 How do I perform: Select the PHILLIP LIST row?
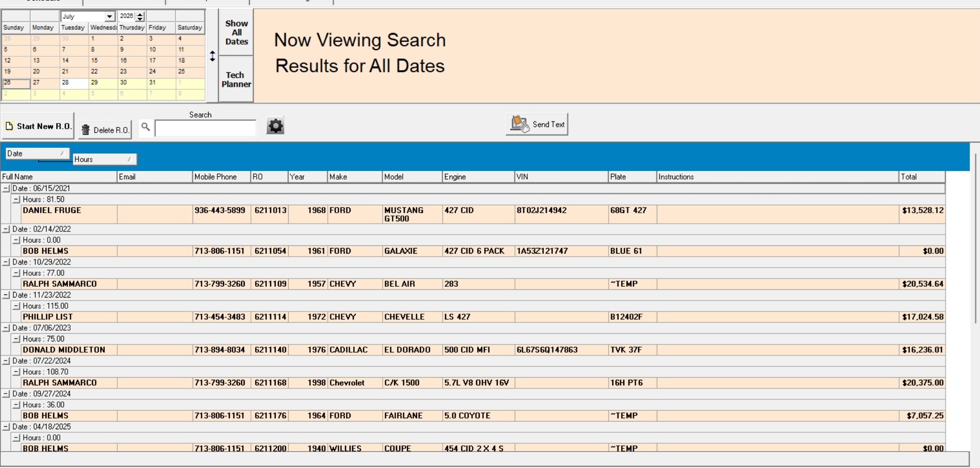coord(483,317)
